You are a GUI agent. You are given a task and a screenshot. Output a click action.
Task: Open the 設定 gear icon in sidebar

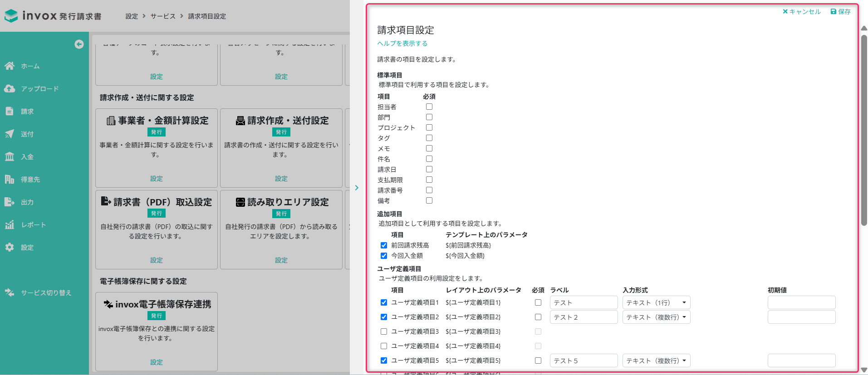point(10,247)
